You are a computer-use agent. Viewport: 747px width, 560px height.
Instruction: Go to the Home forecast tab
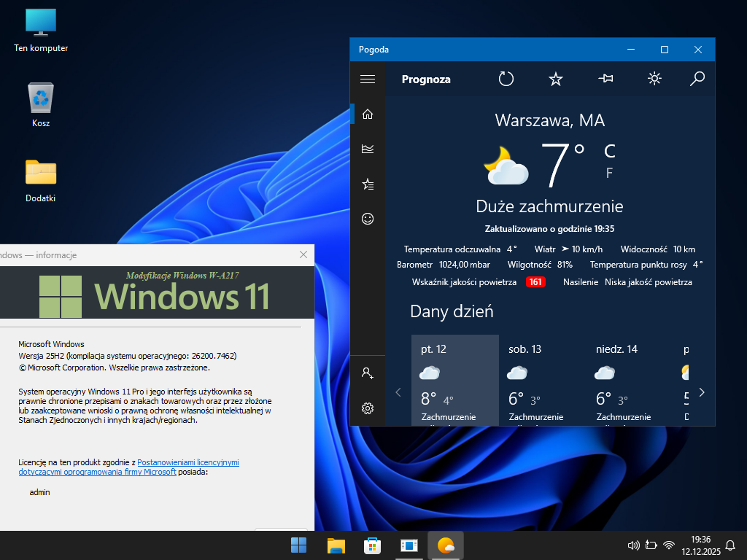[368, 114]
